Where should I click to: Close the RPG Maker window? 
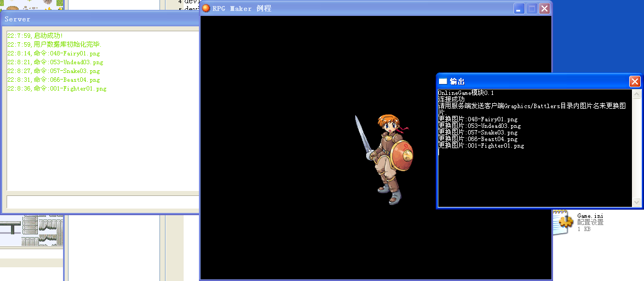pyautogui.click(x=545, y=9)
